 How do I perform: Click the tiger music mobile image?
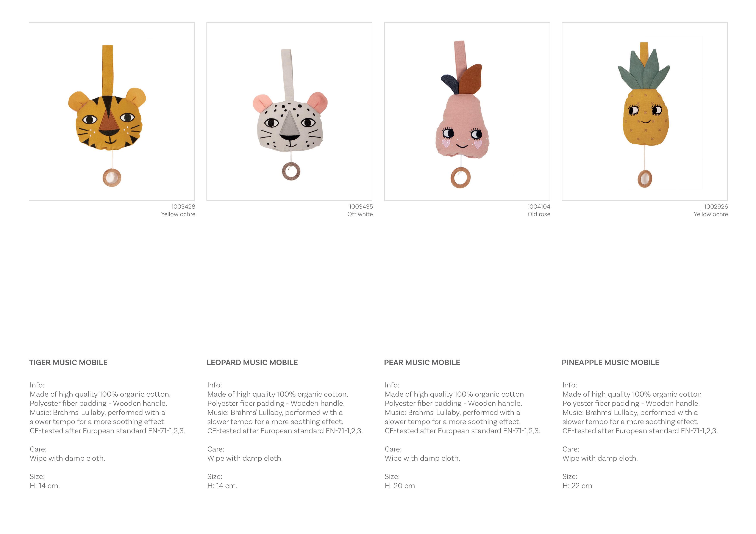[x=112, y=112]
